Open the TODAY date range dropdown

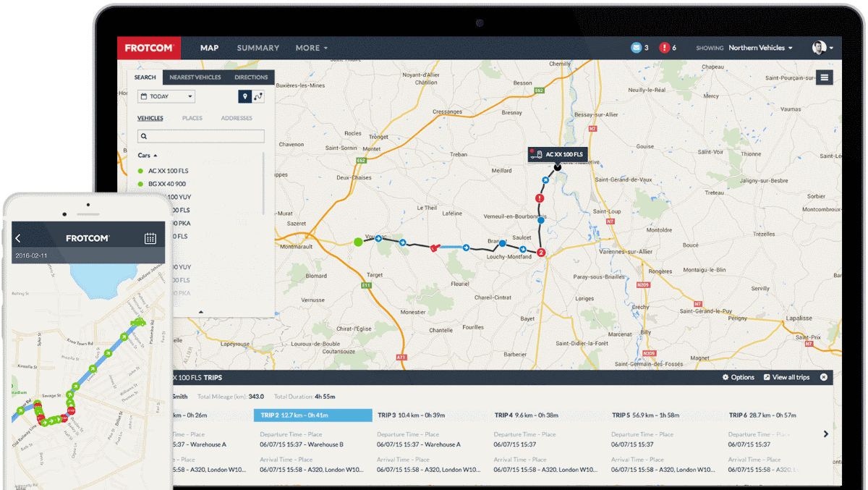click(x=166, y=96)
